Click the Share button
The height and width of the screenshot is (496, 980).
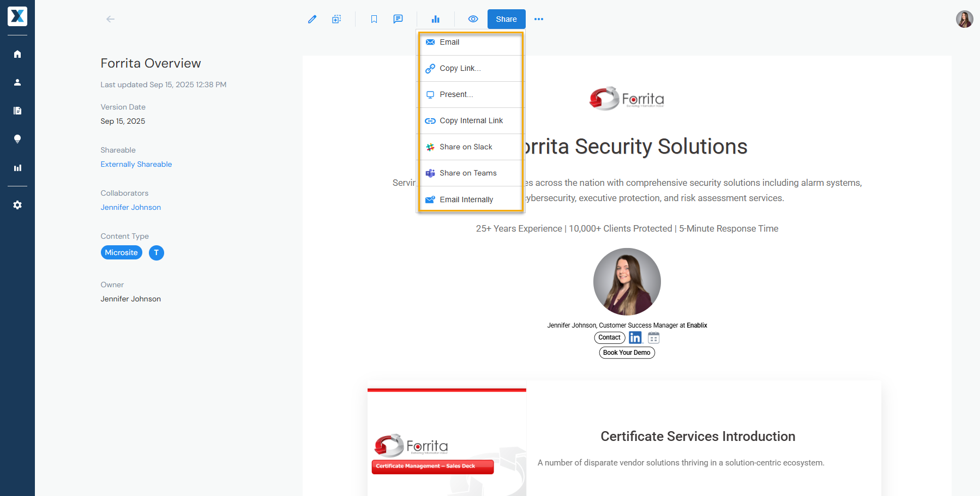[x=506, y=19]
